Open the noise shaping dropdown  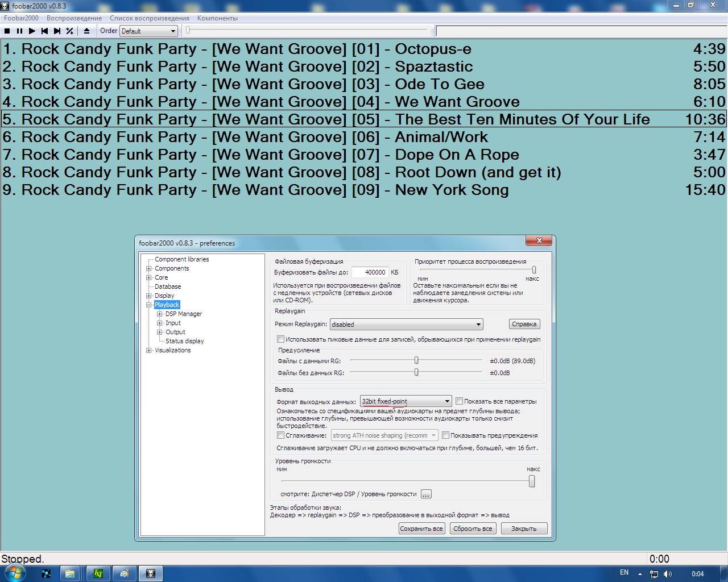point(384,435)
